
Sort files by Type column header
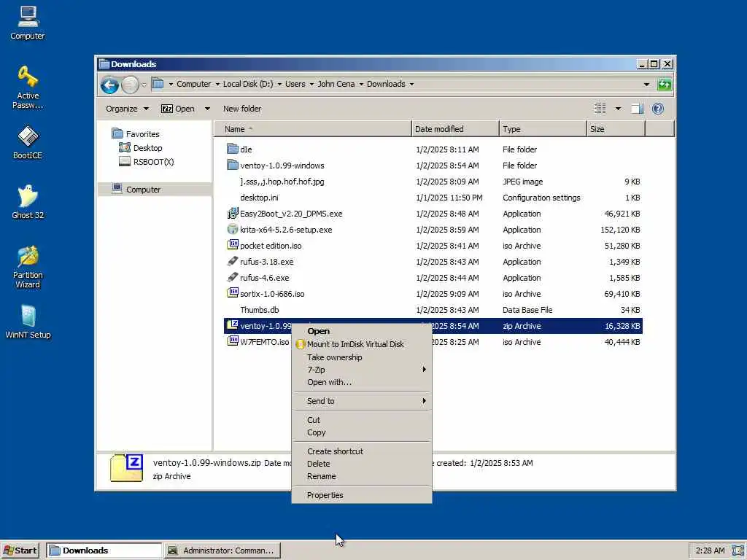tap(543, 129)
